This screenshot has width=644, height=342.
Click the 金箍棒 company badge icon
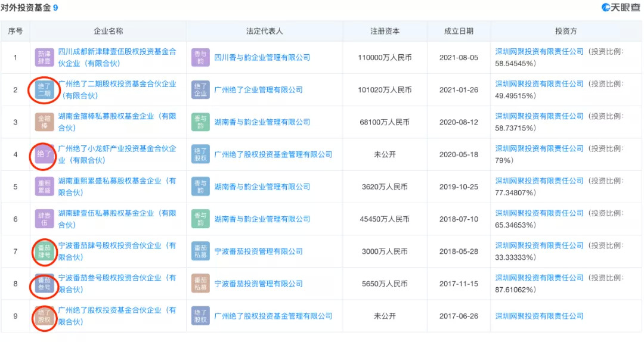45,122
